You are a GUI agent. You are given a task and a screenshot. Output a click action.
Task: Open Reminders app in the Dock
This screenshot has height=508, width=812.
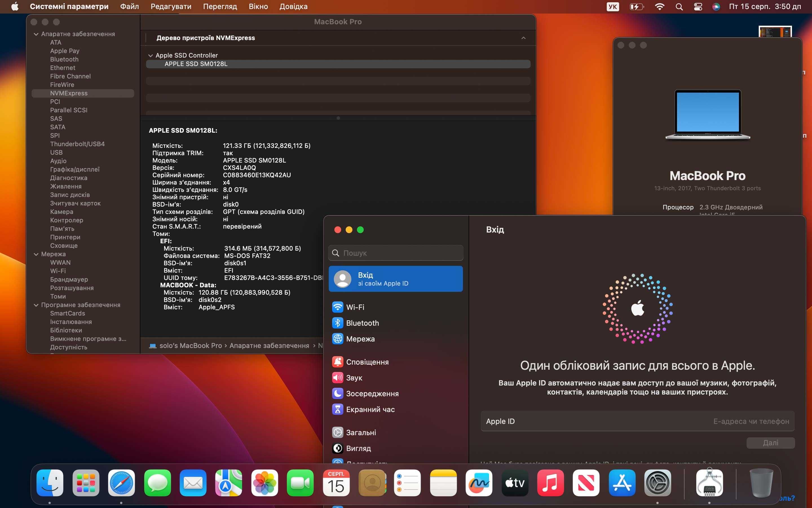407,483
